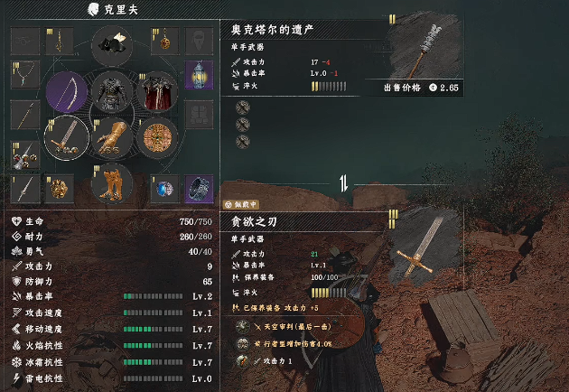The image size is (569, 392).
Task: Select the purple bow equipment slot
Action: pyautogui.click(x=67, y=92)
